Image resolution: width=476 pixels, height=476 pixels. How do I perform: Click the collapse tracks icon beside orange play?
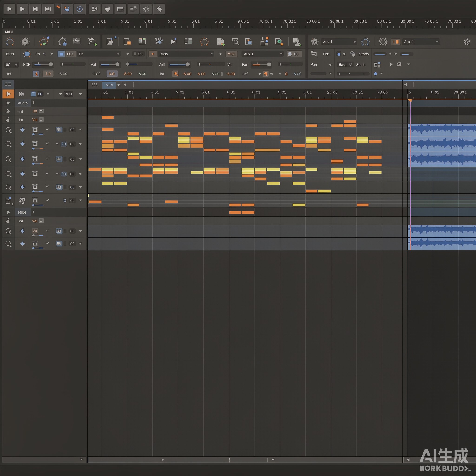point(22,94)
